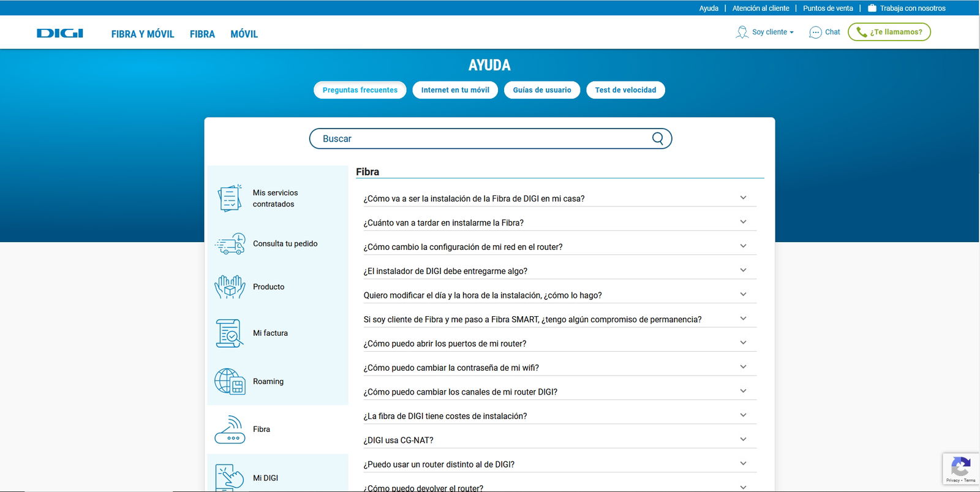Click the Mi DIGI phone-hand icon
The height and width of the screenshot is (492, 980).
coord(230,478)
